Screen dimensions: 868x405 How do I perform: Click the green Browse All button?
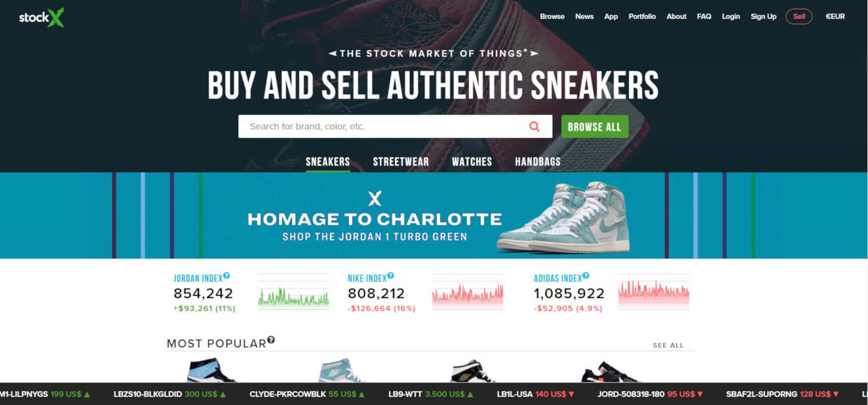coord(594,126)
